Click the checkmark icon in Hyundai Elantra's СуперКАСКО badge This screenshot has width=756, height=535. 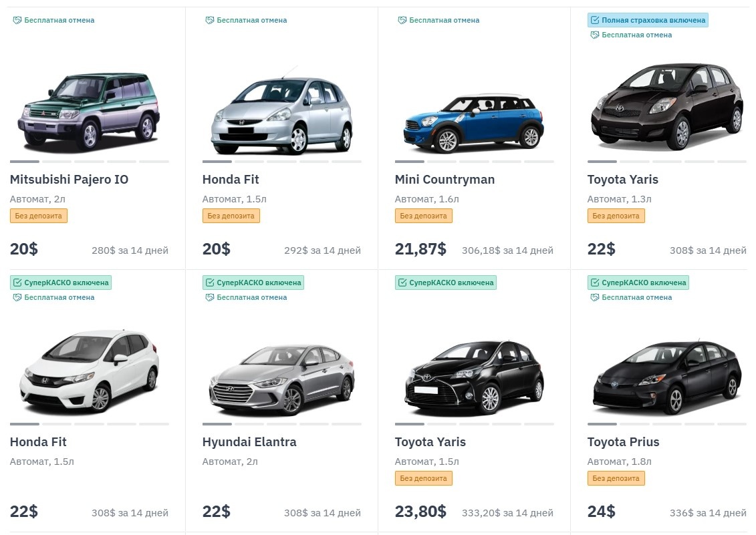click(210, 283)
